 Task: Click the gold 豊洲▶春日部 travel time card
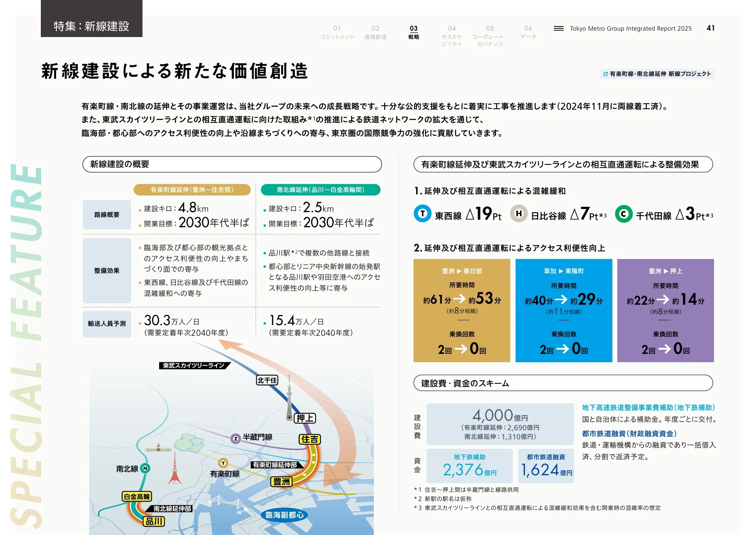(462, 310)
